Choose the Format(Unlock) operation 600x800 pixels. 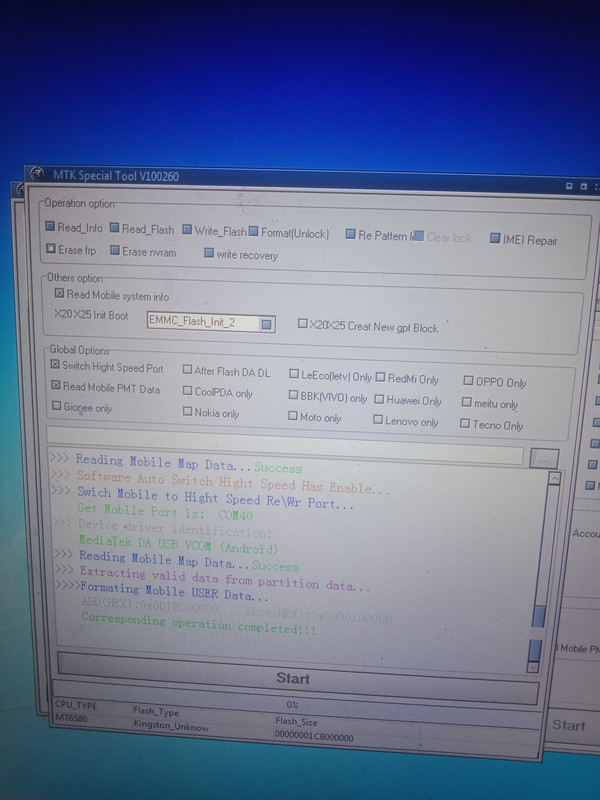pyautogui.click(x=254, y=232)
